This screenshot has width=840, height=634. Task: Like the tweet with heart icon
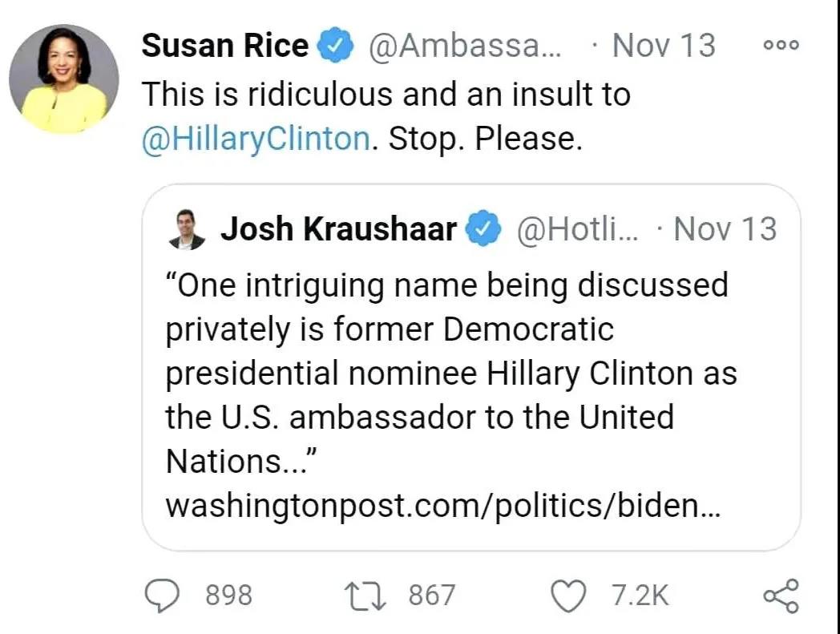coord(569,596)
